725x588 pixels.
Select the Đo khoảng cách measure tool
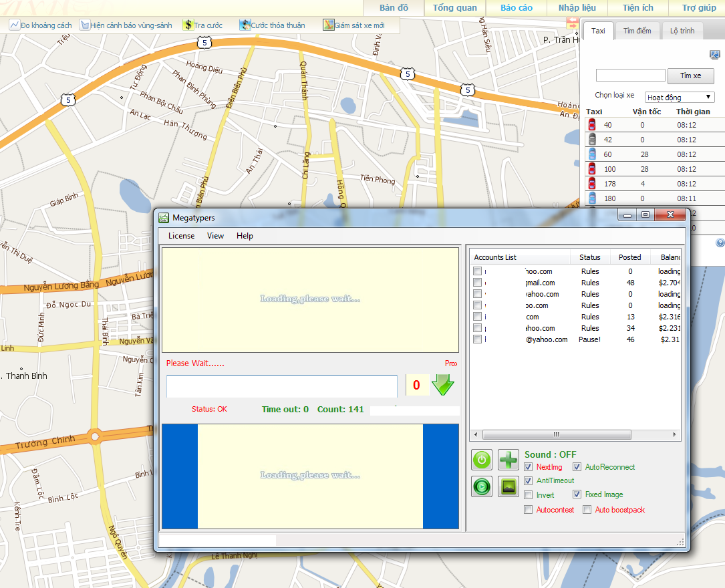[x=40, y=25]
